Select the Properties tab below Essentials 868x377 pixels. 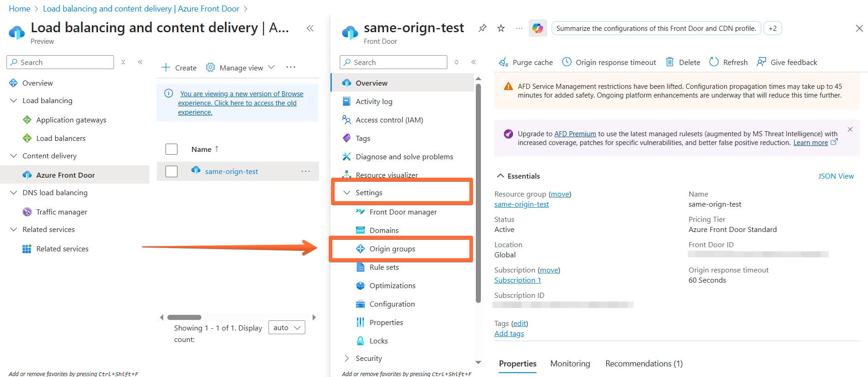click(x=518, y=364)
